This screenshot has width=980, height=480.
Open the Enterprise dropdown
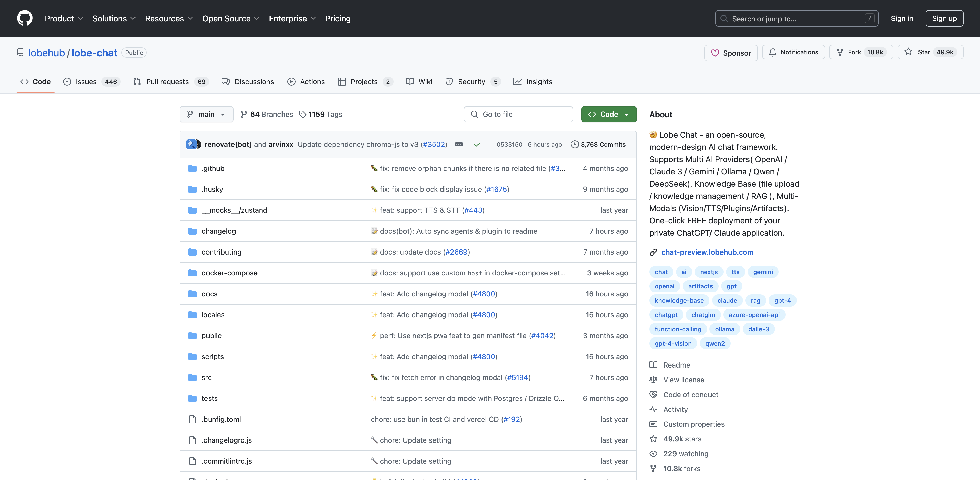[x=292, y=18]
